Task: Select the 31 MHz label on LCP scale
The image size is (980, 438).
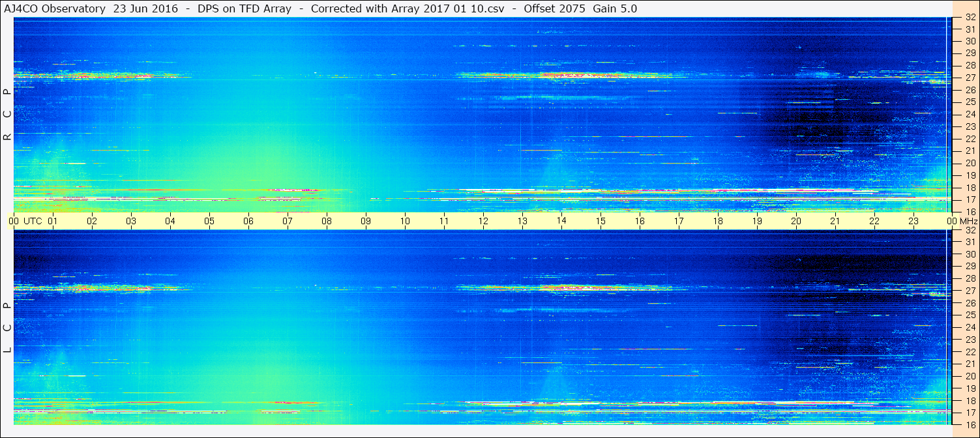Action: 970,242
